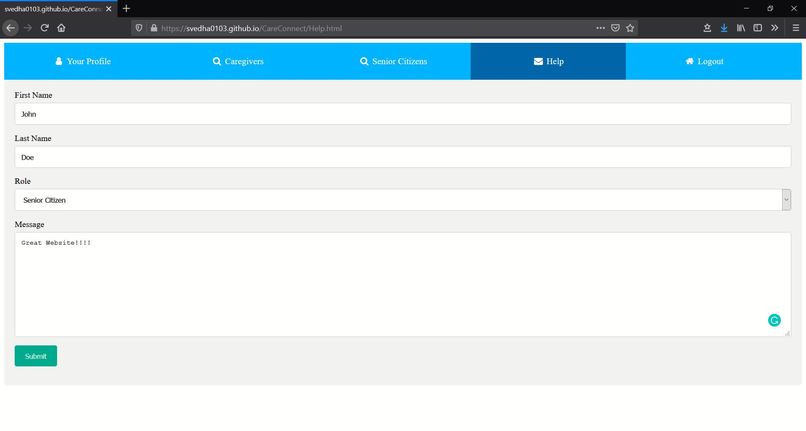The width and height of the screenshot is (806, 431).
Task: Open the downloads arrow icon
Action: [x=724, y=28]
